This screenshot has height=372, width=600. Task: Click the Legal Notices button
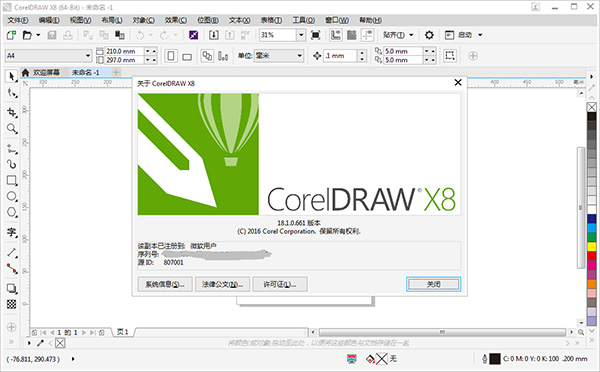222,284
